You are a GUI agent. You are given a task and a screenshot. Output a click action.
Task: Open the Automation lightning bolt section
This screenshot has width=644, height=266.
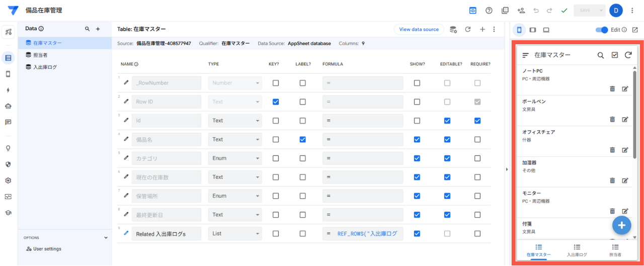8,90
